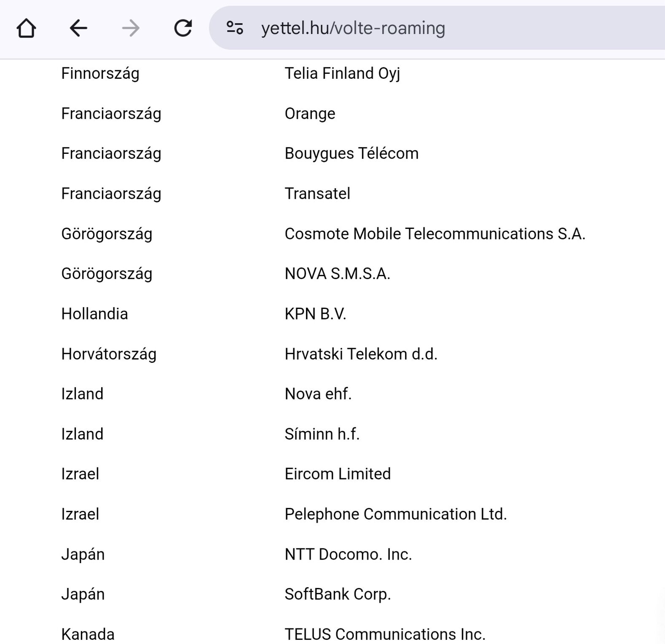
Task: Click Franciaország in the Bouygues Télécom row
Action: pos(111,154)
